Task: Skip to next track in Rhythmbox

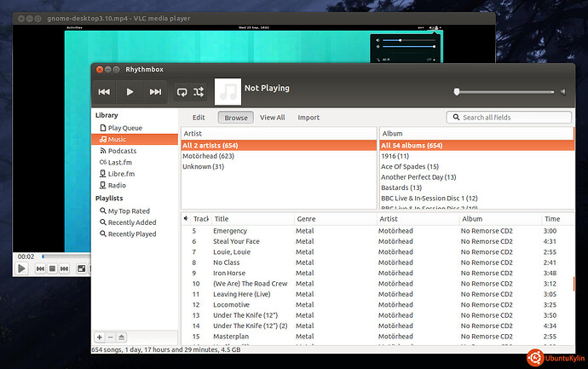Action: click(155, 91)
